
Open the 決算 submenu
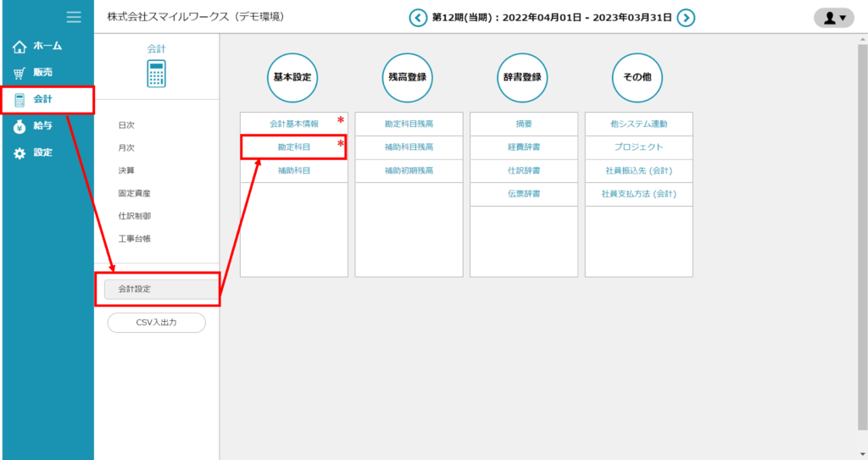(x=126, y=170)
